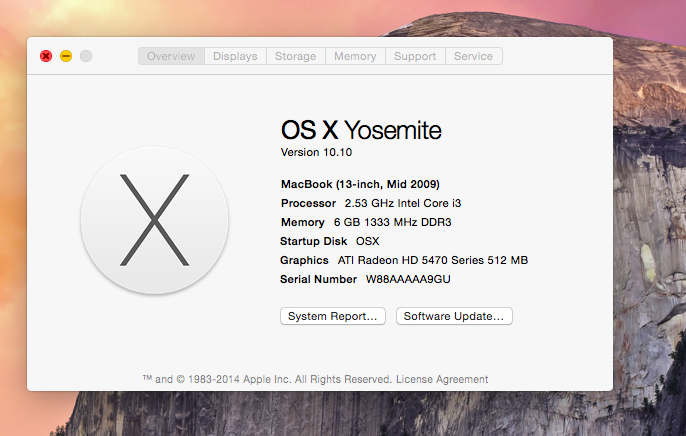Select the Storage tab
686x436 pixels.
click(295, 56)
